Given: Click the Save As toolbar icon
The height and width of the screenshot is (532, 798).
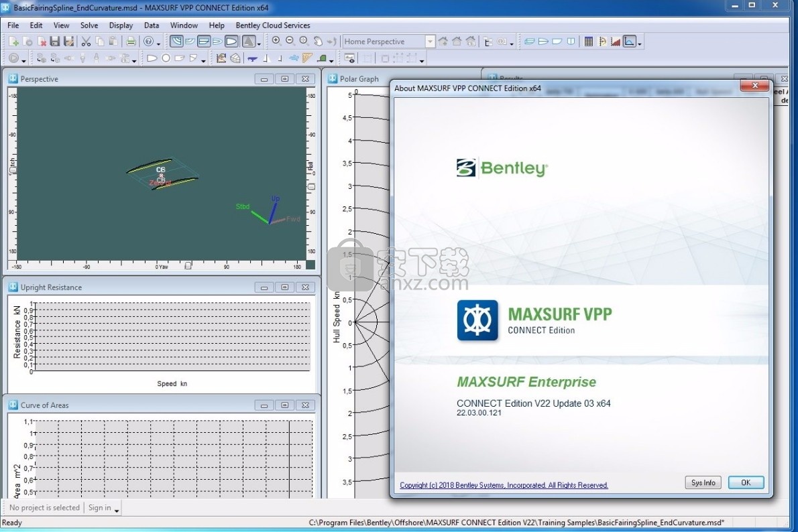Looking at the screenshot, I should tap(68, 42).
